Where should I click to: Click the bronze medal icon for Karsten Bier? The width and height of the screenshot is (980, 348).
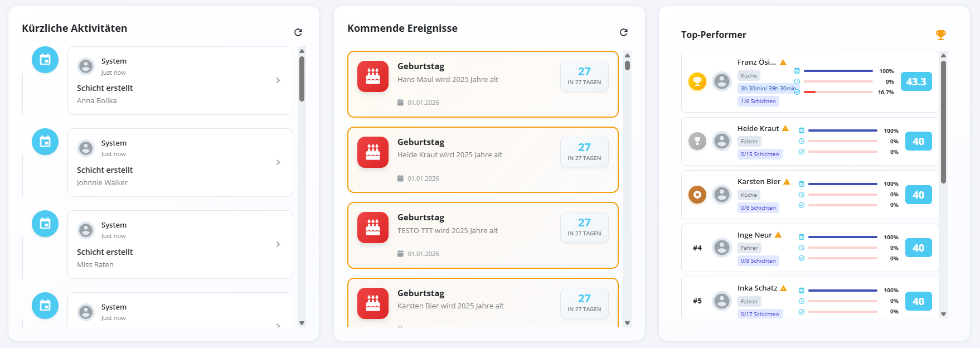coord(697,195)
